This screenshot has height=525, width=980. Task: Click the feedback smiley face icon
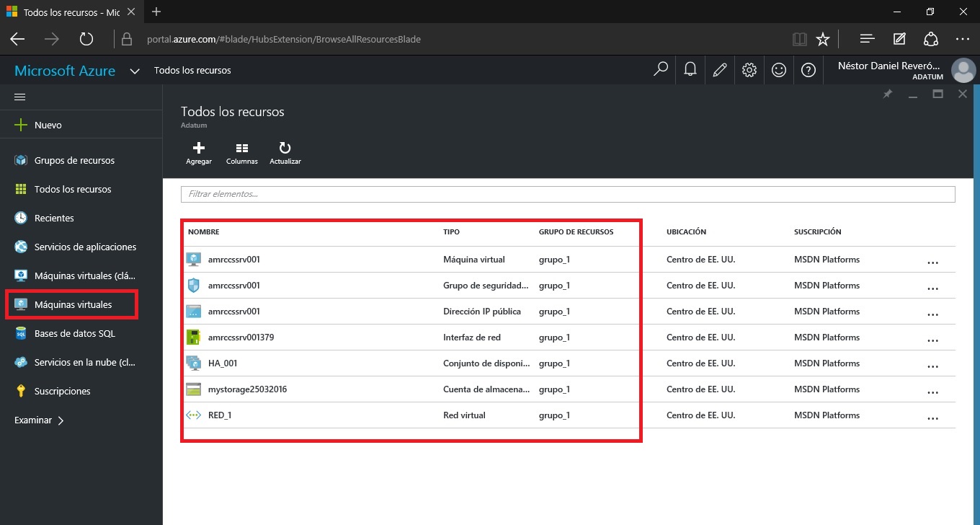point(779,70)
